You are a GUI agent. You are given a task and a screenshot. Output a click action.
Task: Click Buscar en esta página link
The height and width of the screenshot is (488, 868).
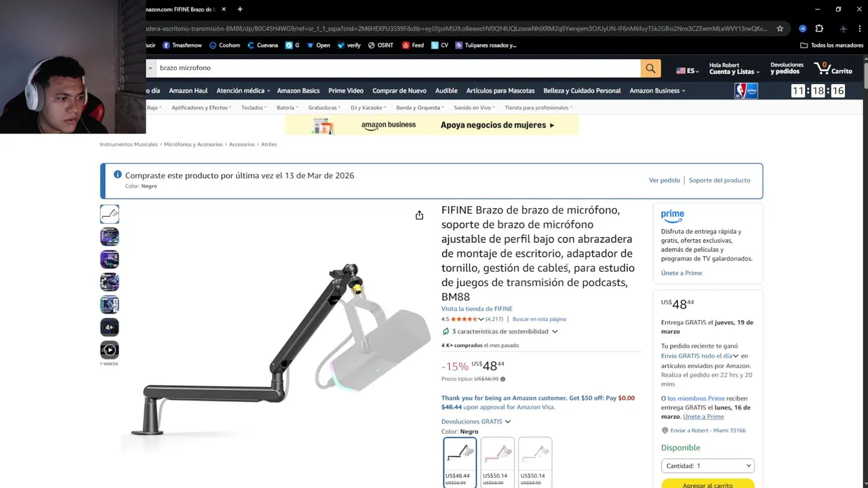pos(539,319)
